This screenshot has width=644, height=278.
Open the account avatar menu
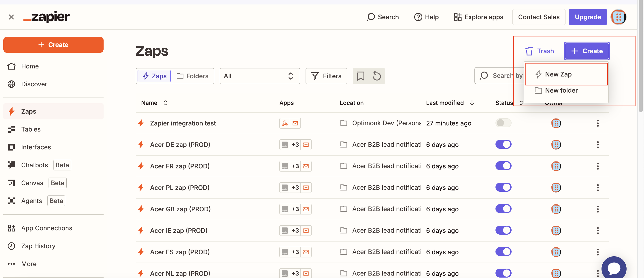coord(618,17)
